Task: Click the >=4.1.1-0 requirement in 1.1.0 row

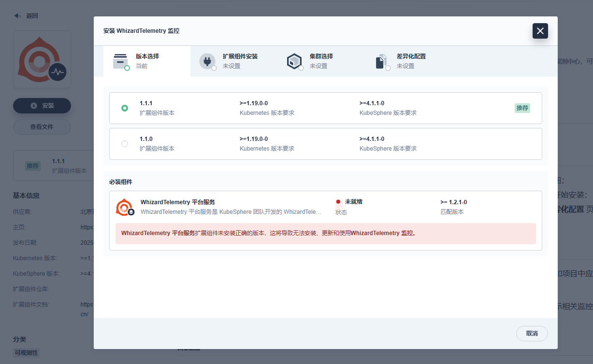Action: pos(372,139)
